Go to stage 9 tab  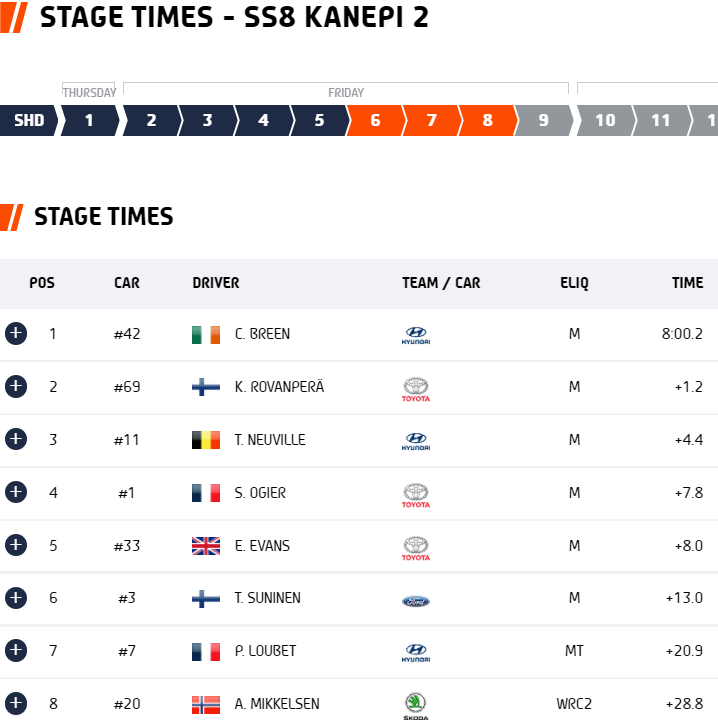click(x=543, y=120)
